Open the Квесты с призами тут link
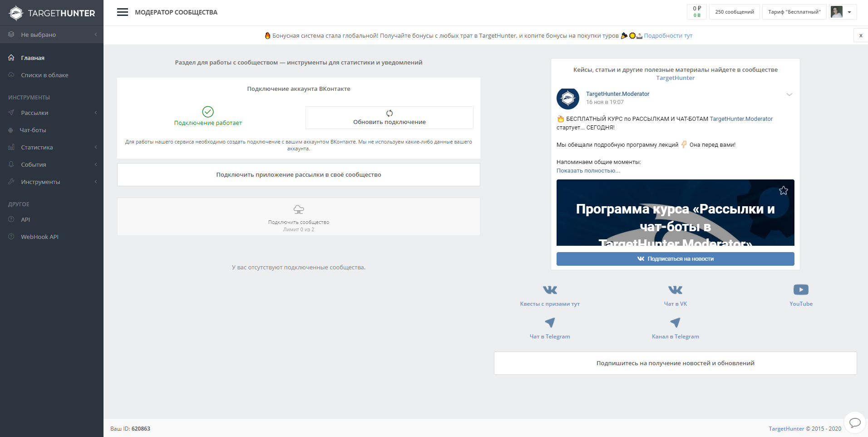868x437 pixels. pos(550,304)
